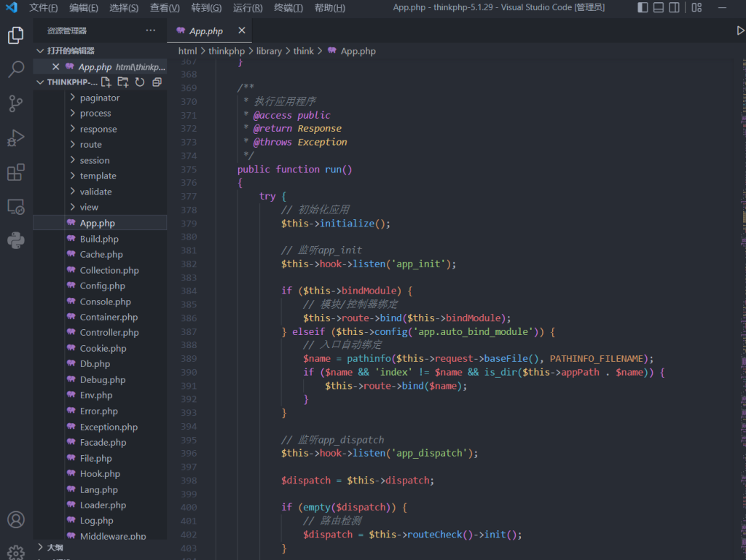Click the New File icon in explorer
The height and width of the screenshot is (560, 746).
click(106, 82)
